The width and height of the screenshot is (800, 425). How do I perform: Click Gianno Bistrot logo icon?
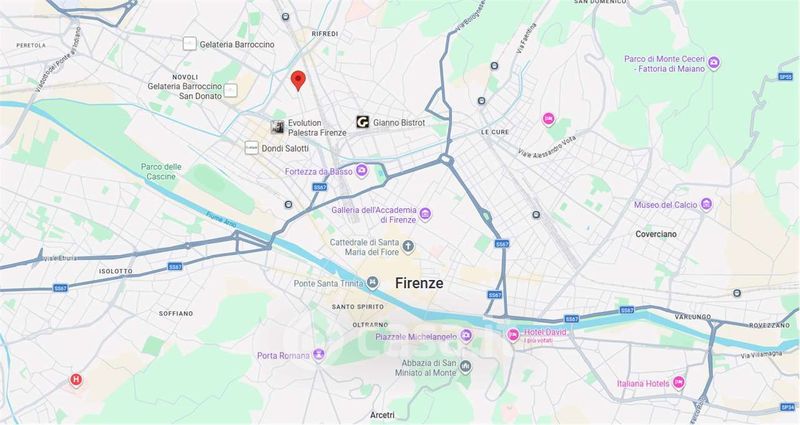(362, 122)
